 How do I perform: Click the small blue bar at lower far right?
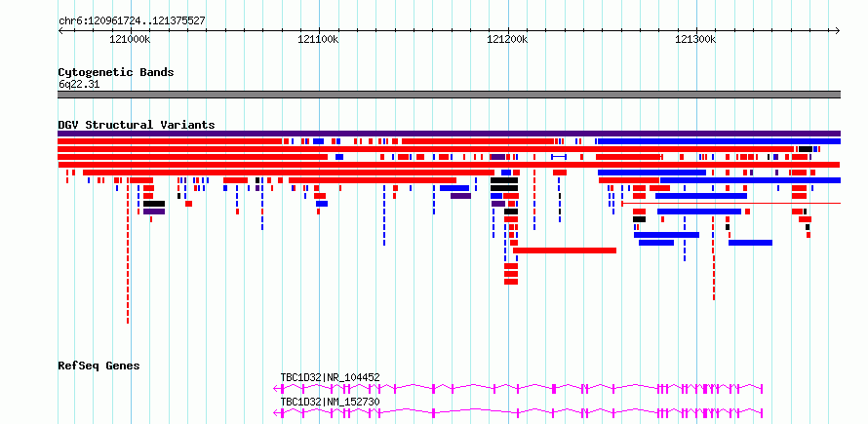(x=750, y=243)
